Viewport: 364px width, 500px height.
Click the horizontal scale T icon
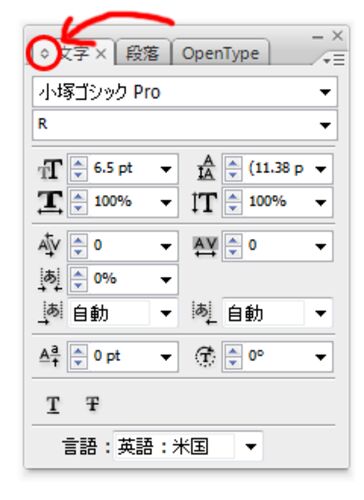(x=50, y=202)
